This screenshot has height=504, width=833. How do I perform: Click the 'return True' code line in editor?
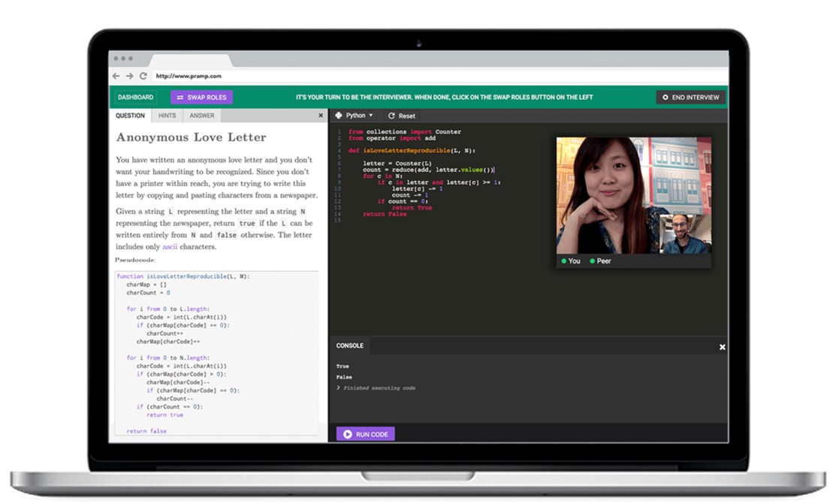click(412, 207)
